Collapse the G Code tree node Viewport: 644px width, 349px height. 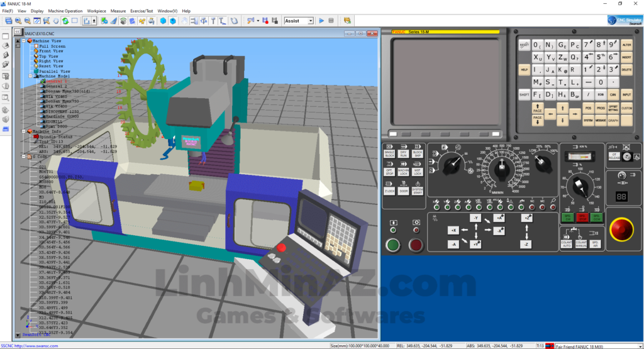24,157
